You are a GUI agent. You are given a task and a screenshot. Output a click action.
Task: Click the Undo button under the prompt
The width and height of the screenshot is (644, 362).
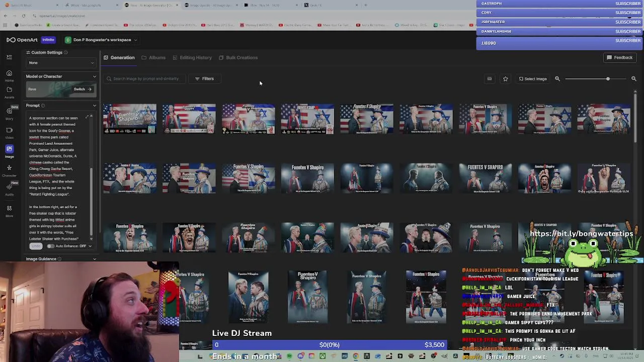pyautogui.click(x=35, y=246)
